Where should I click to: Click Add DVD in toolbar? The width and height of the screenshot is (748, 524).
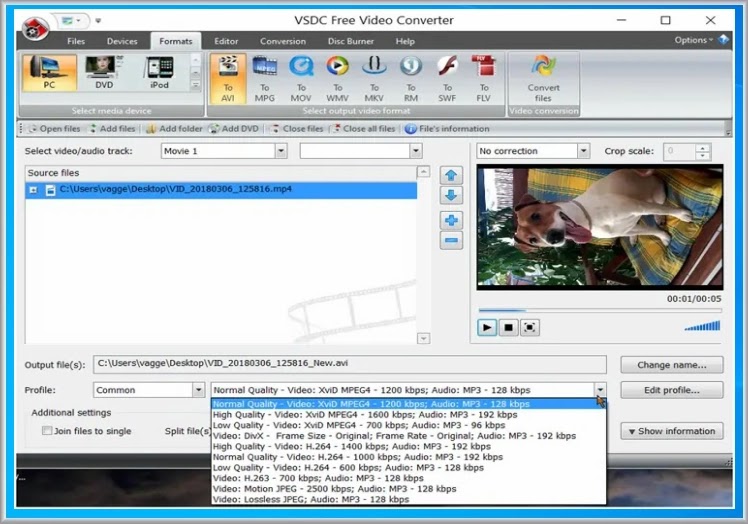[234, 128]
